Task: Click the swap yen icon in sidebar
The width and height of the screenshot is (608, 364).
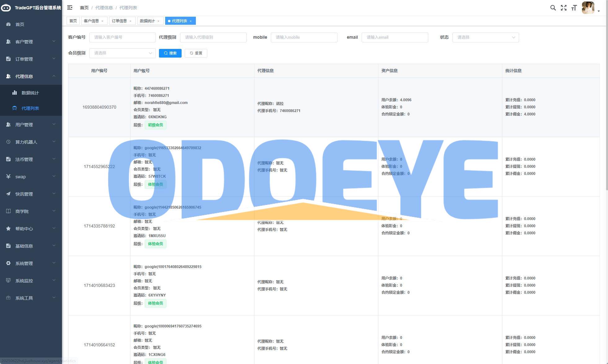Action: [8, 176]
